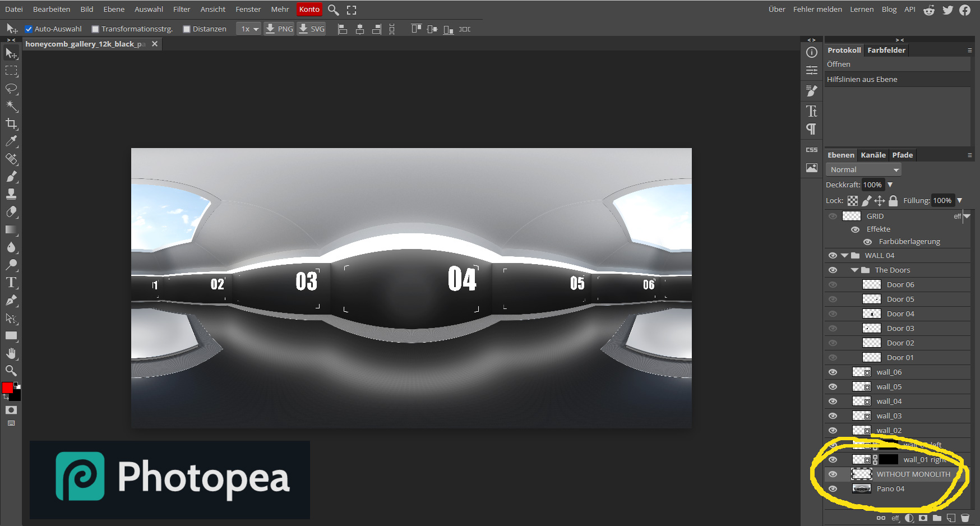Select the Door 04 layer
980x526 pixels.
coord(900,314)
